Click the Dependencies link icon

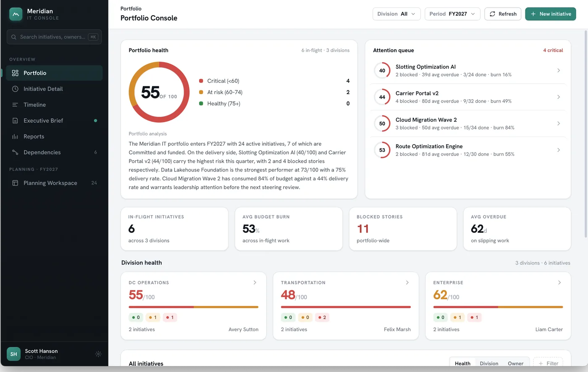tap(15, 153)
